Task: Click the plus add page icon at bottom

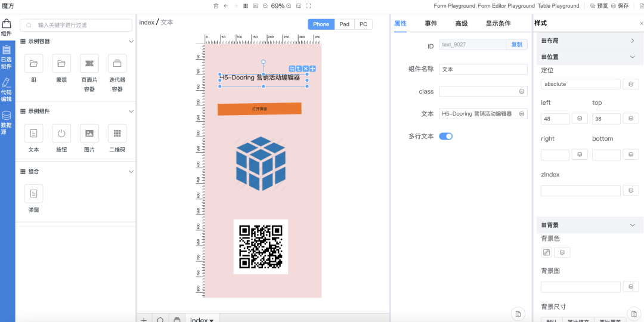Action: tap(144, 320)
